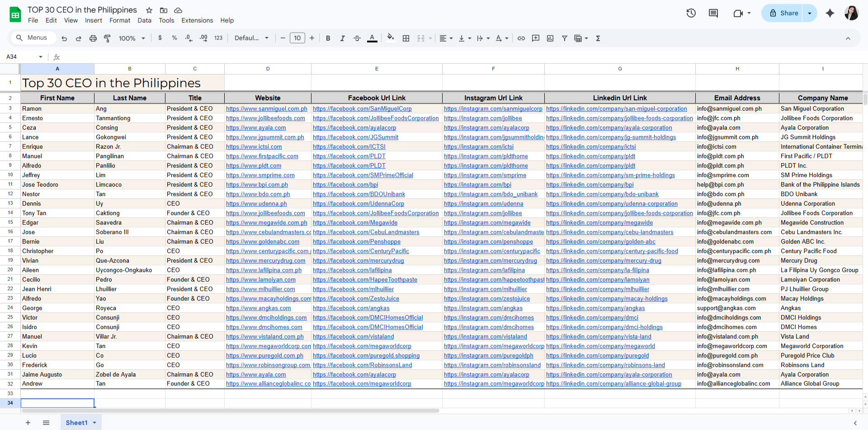The width and height of the screenshot is (868, 430).
Task: Open the Data menu
Action: (145, 20)
